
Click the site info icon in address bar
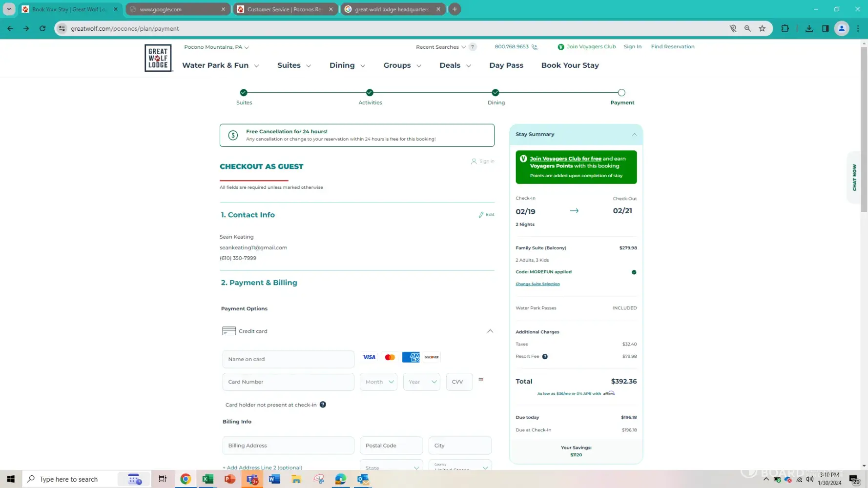point(62,29)
